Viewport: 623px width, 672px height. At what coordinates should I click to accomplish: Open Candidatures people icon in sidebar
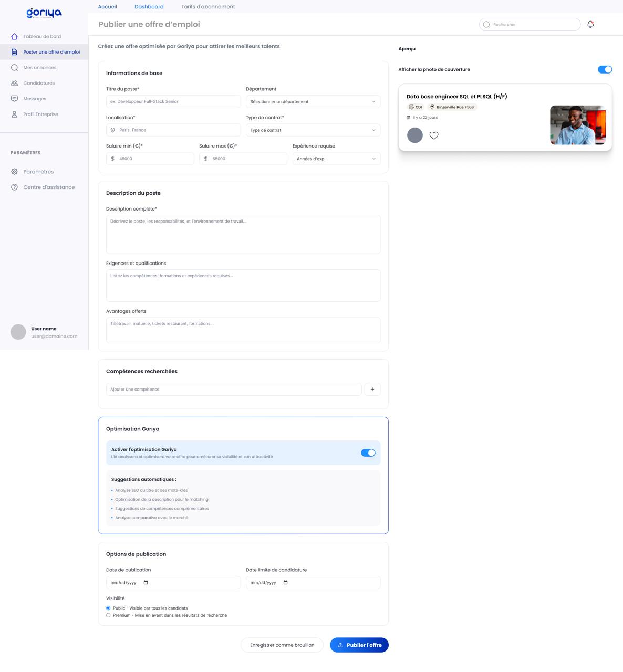[14, 83]
